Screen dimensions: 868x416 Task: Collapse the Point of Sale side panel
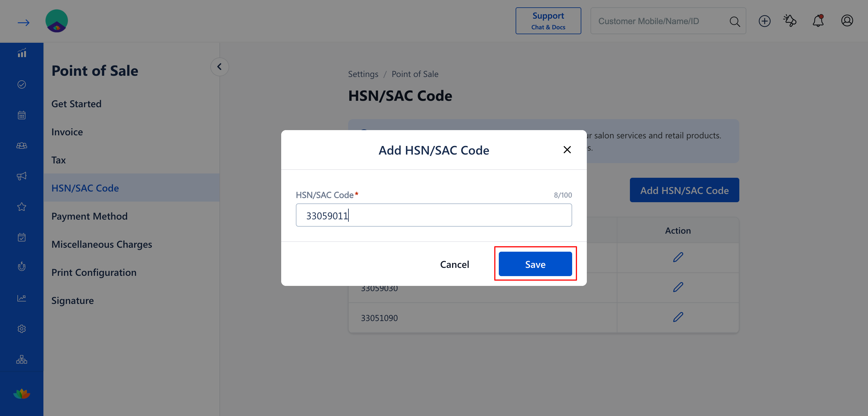(x=219, y=67)
